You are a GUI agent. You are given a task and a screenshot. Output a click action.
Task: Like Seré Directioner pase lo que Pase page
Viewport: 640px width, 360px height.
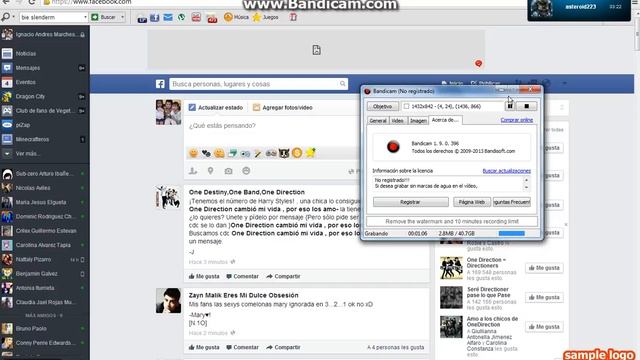[544, 298]
